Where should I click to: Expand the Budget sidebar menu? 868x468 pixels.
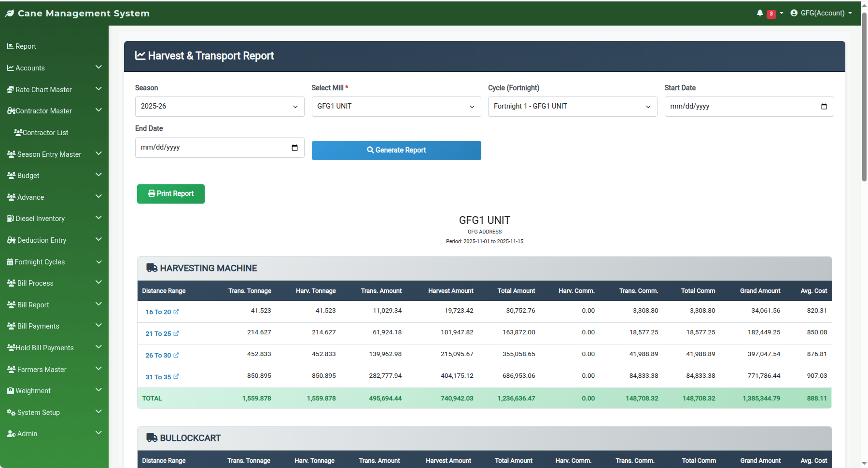54,176
